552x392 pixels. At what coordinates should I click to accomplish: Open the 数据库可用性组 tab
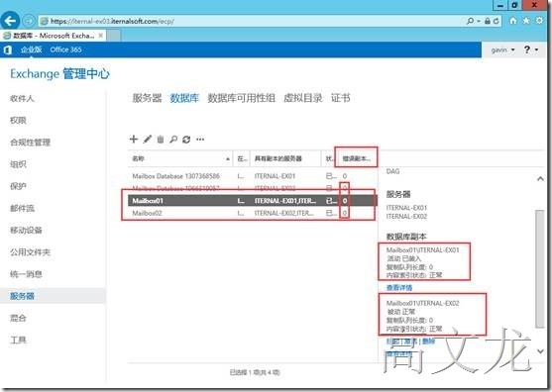[241, 98]
